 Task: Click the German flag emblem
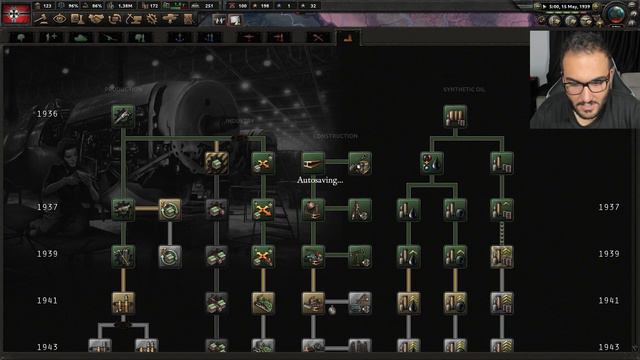pos(16,13)
